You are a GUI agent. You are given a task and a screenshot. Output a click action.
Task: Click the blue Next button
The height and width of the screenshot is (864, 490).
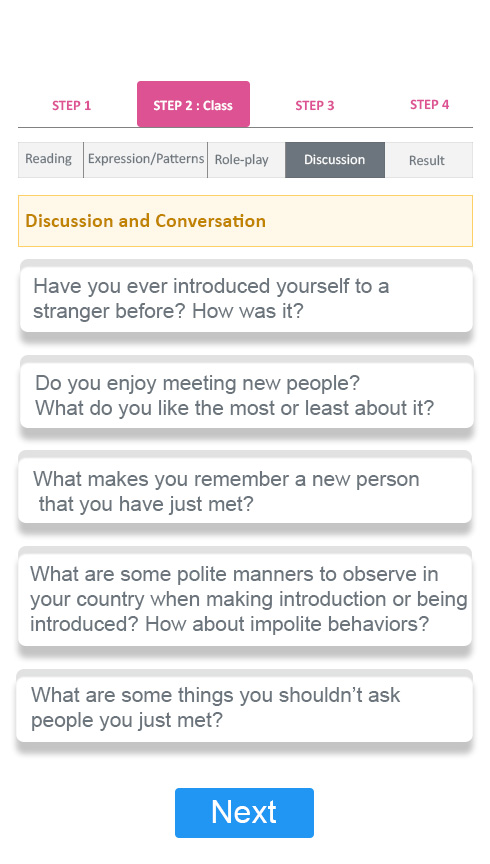pos(244,813)
